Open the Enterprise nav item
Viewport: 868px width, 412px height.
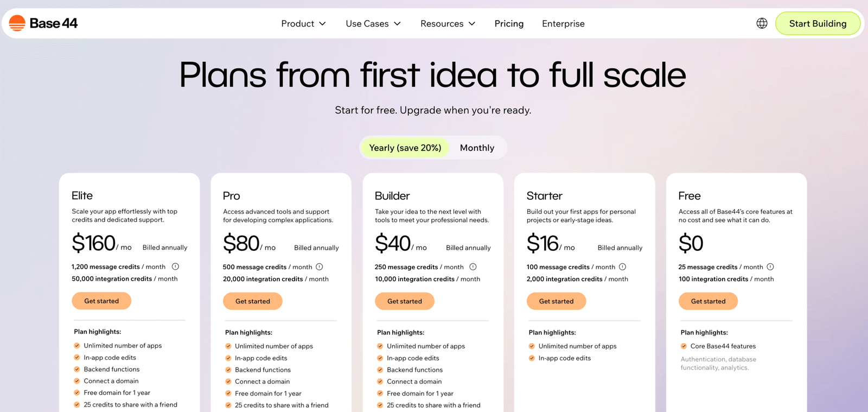coord(563,24)
